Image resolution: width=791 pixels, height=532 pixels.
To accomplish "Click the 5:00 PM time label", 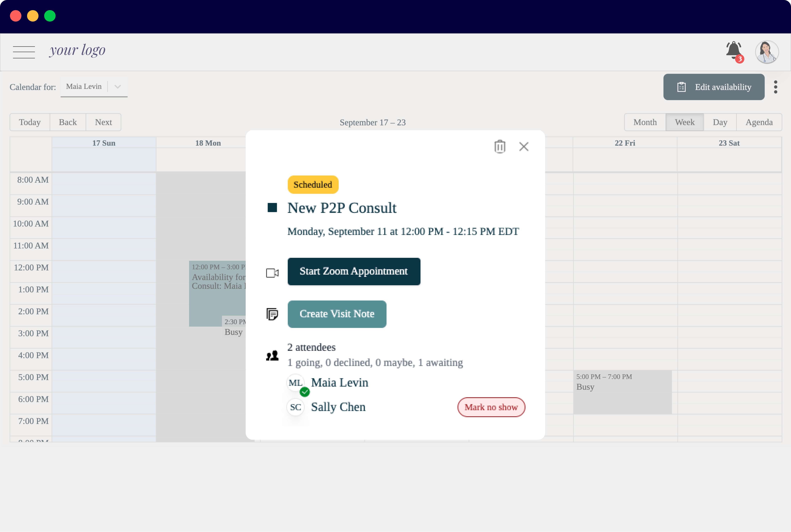I will 33,377.
